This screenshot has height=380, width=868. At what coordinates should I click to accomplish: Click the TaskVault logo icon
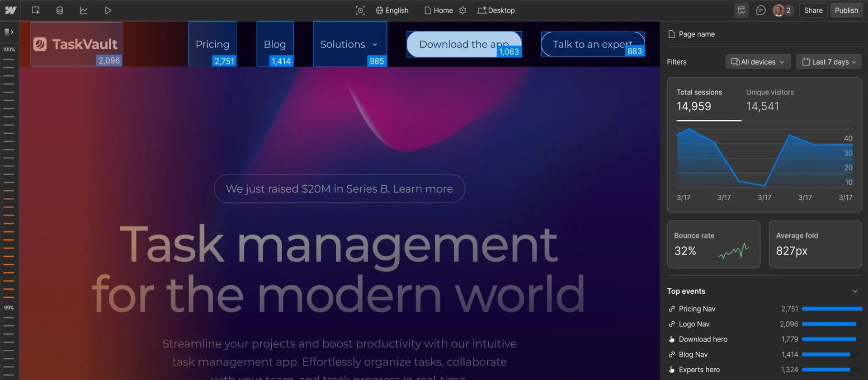tap(40, 44)
